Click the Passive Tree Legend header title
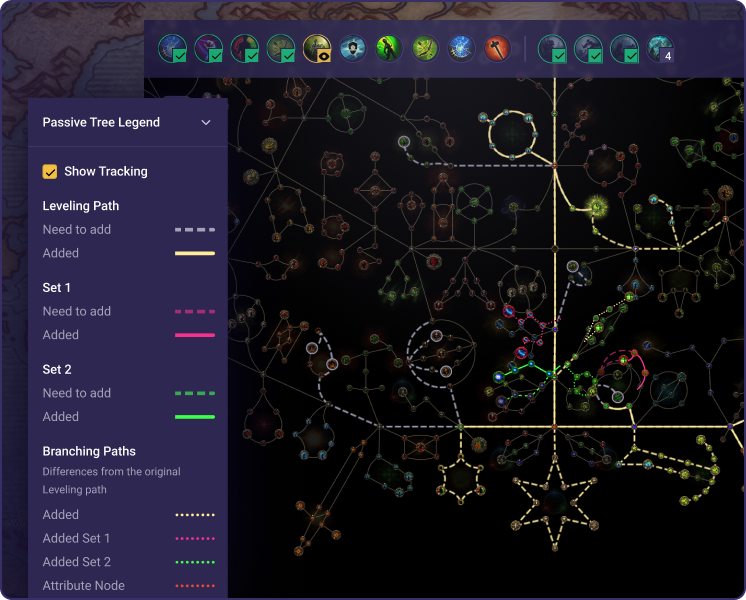Viewport: 746px width, 600px height. pos(101,123)
